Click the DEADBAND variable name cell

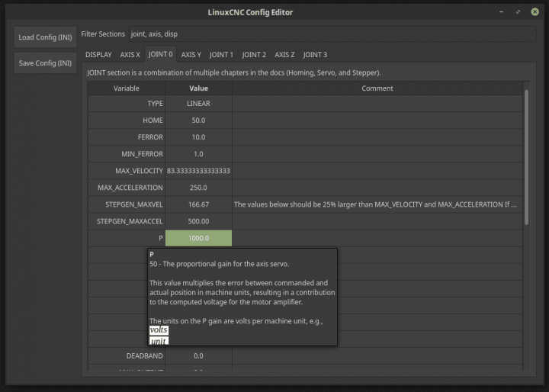pyautogui.click(x=127, y=356)
